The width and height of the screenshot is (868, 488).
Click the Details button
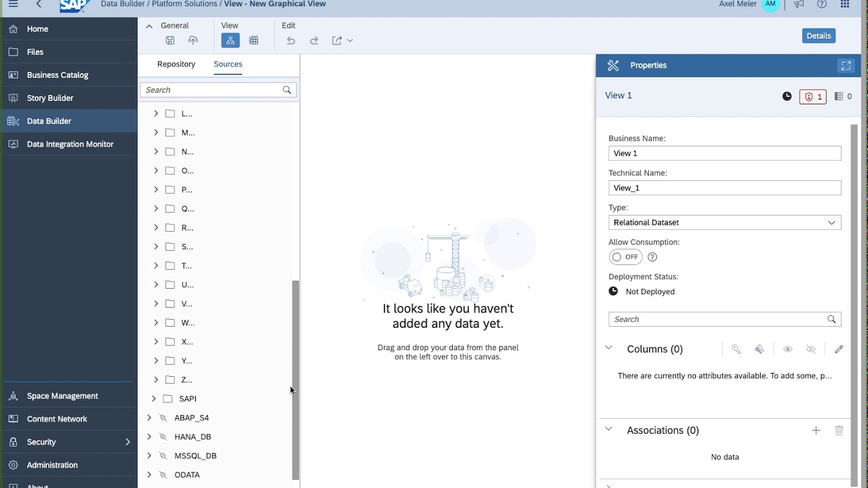[818, 36]
